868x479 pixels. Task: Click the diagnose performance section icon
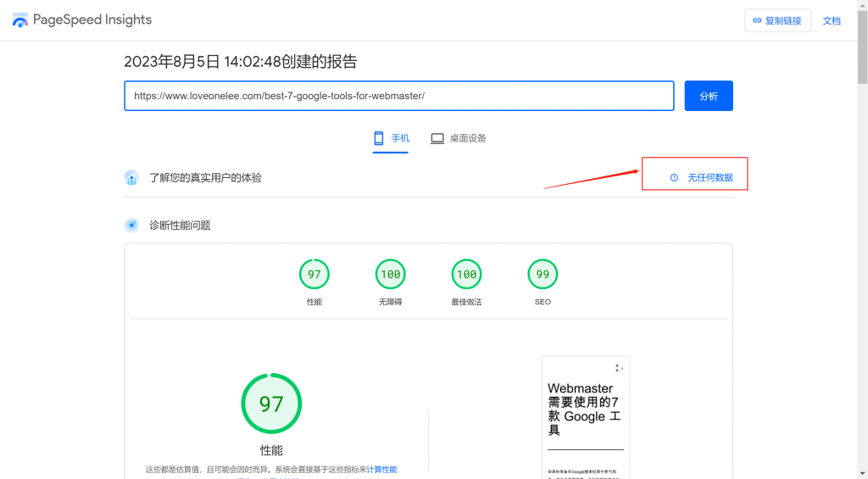pyautogui.click(x=131, y=225)
